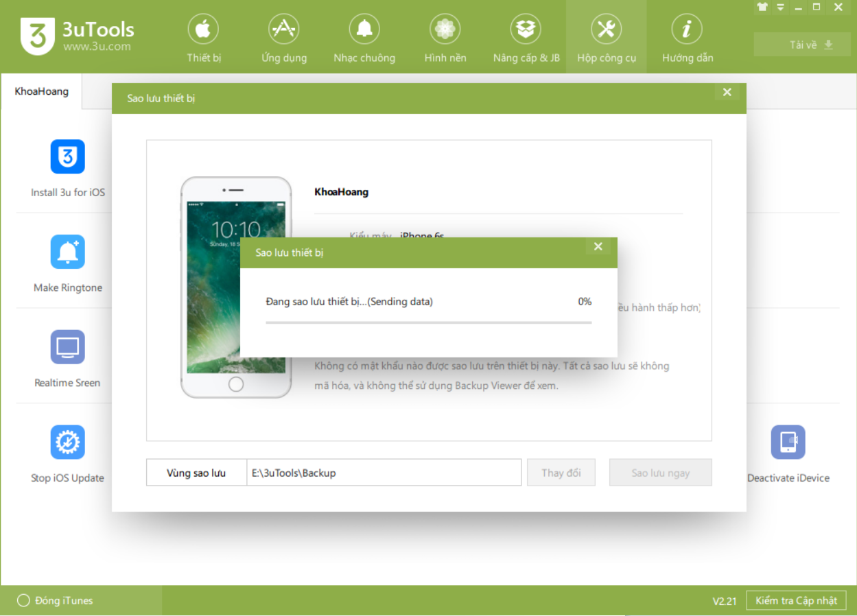The width and height of the screenshot is (857, 616).
Task: Open Nâng cấp & JB section
Action: pyautogui.click(x=526, y=39)
